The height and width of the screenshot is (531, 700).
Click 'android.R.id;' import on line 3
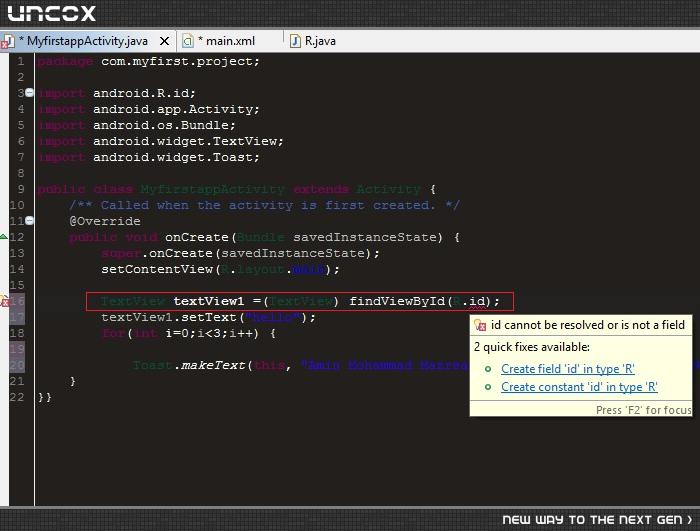(144, 93)
